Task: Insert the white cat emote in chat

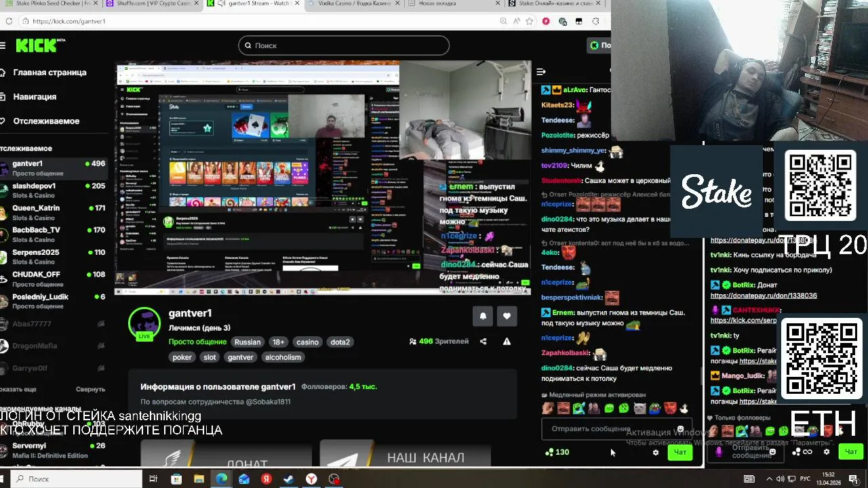Action: (x=639, y=408)
